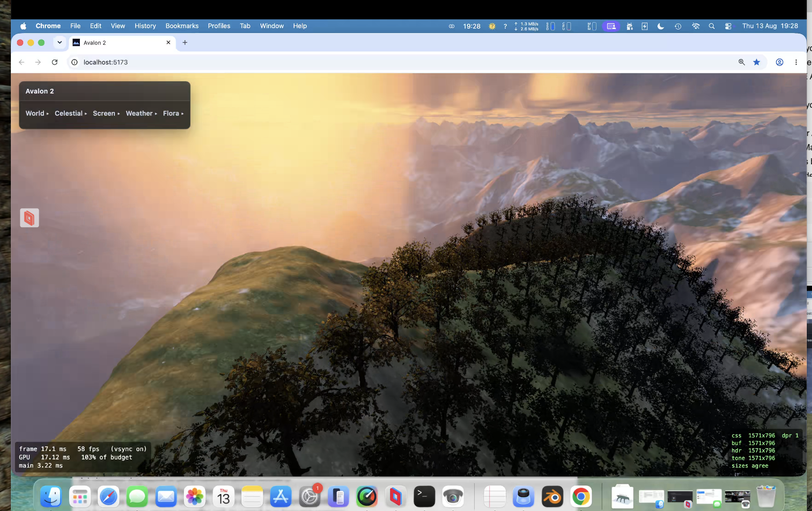
Task: Open Wi-Fi status menu
Action: 695,26
